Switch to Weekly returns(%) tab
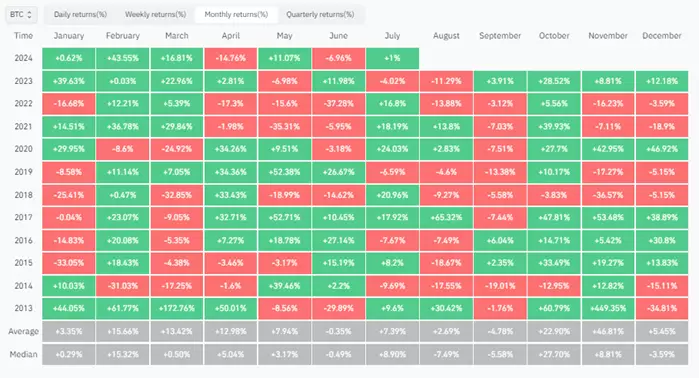Viewport: 699px width, 378px height. [155, 15]
